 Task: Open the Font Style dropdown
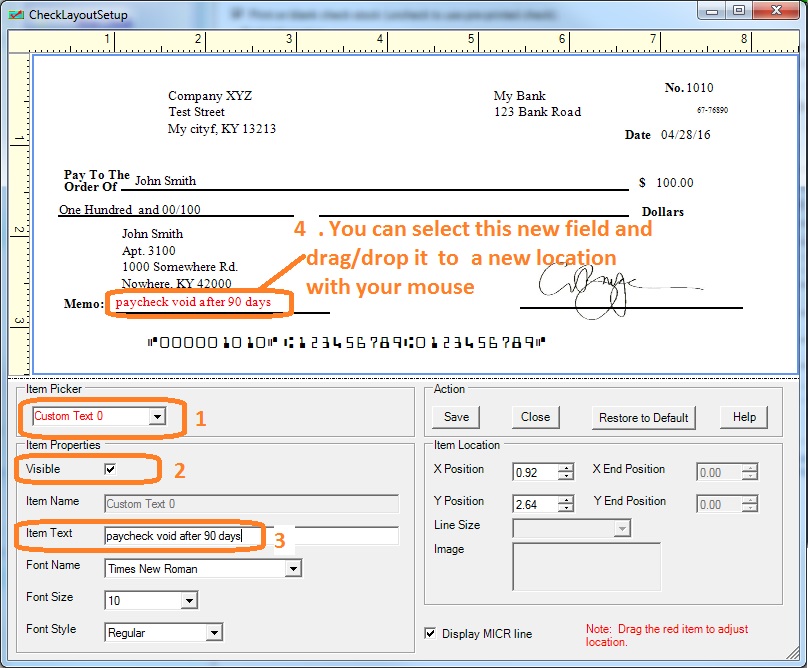pos(215,632)
